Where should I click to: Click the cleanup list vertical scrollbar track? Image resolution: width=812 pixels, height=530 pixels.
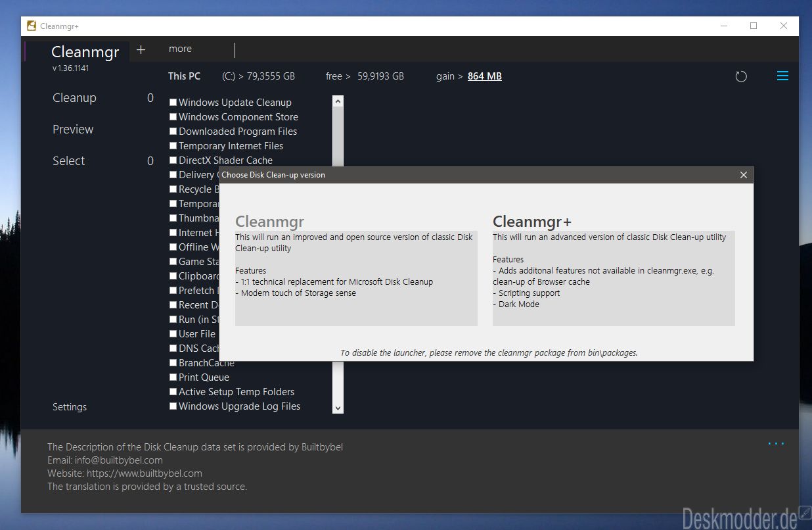(338, 254)
